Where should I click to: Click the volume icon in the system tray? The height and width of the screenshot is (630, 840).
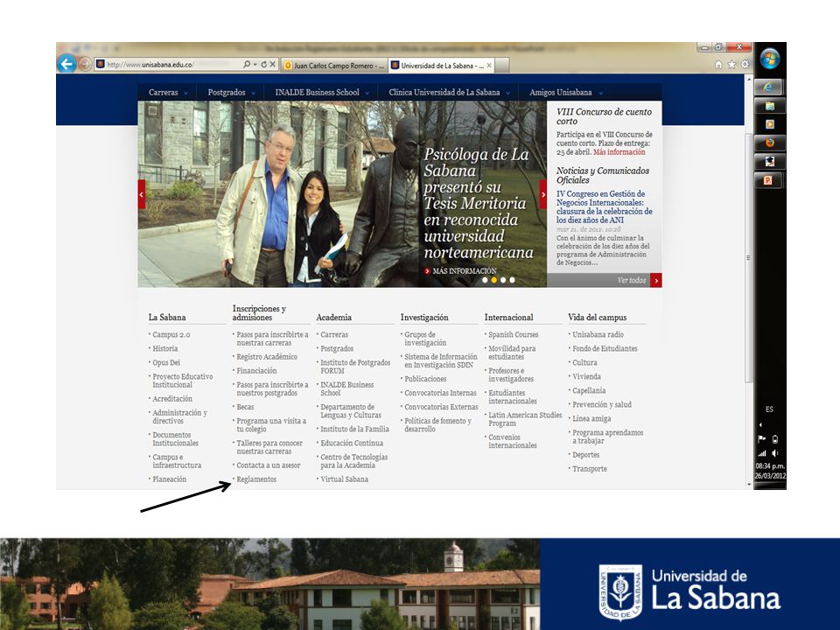775,453
